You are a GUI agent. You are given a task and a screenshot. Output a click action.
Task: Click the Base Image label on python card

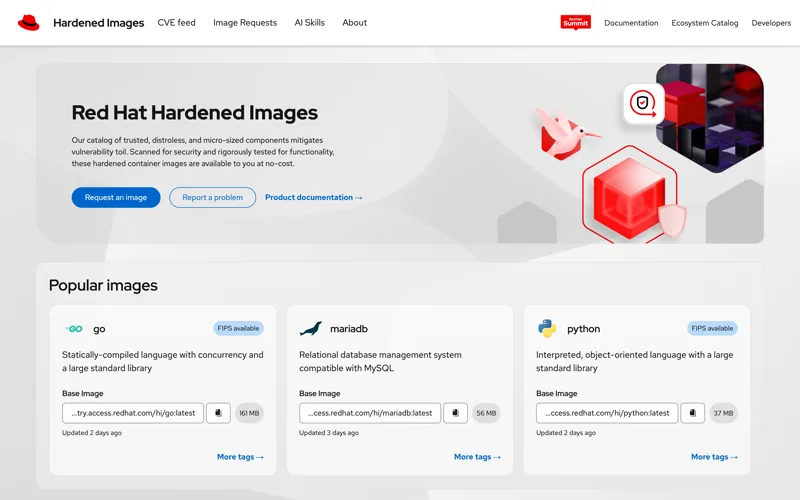click(557, 393)
